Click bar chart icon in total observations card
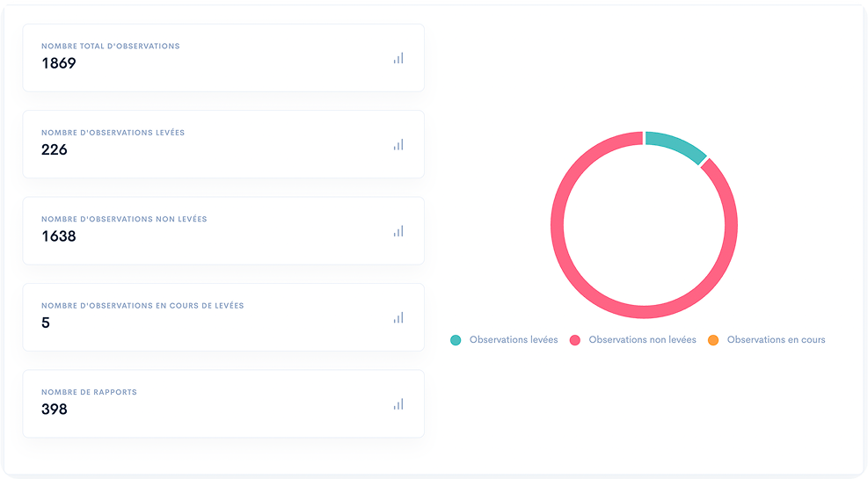Image resolution: width=868 pixels, height=479 pixels. 398,58
